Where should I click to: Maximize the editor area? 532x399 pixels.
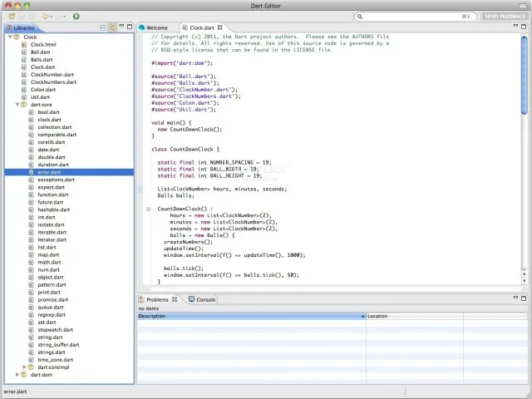[x=524, y=26]
